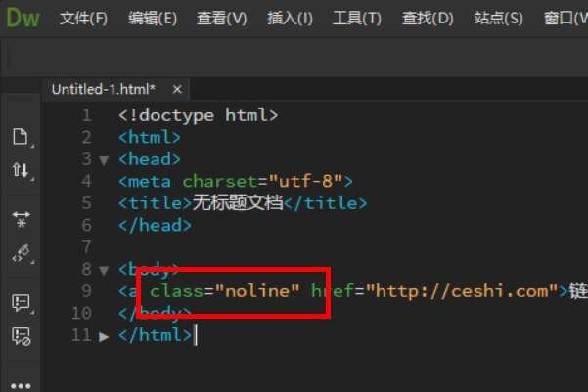Click the "utf-8" charset value

(x=305, y=182)
